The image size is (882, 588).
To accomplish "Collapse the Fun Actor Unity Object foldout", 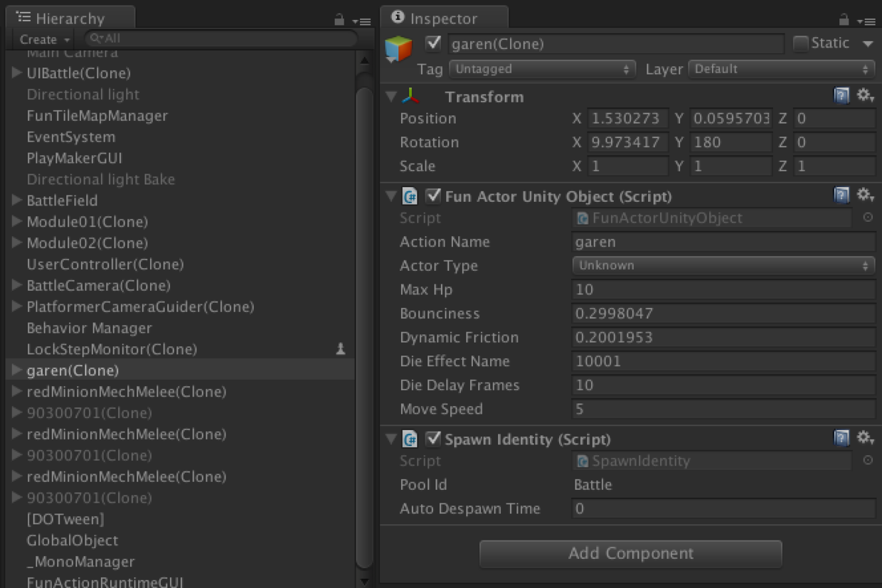I will coord(390,196).
